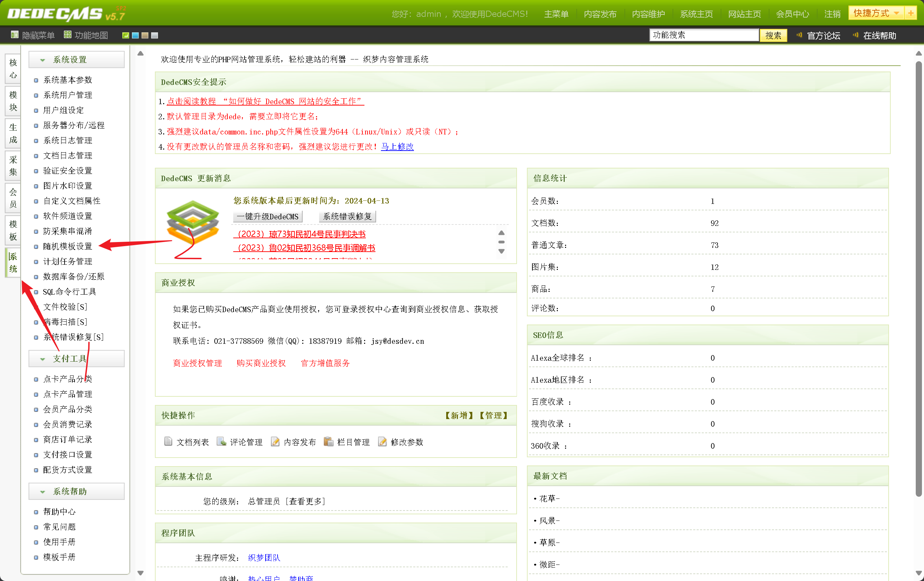Image resolution: width=924 pixels, height=581 pixels.
Task: Click the plus icon beside 快捷方式
Action: click(x=911, y=13)
